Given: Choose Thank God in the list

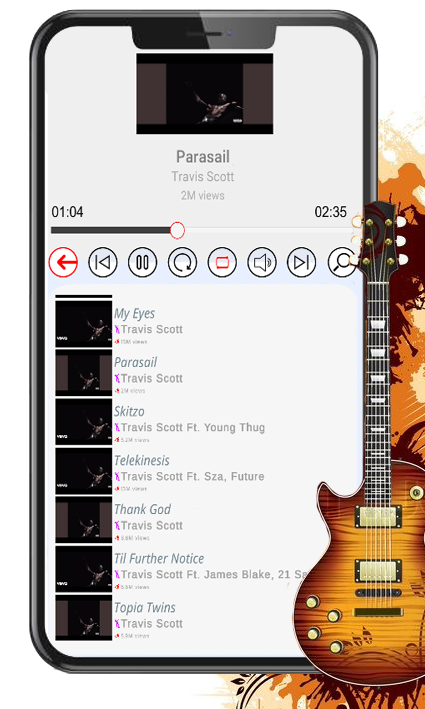Looking at the screenshot, I should tap(142, 509).
